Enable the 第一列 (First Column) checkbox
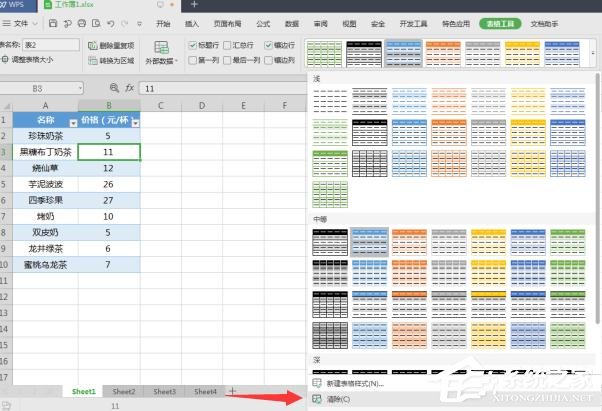602x411 pixels. (x=194, y=61)
